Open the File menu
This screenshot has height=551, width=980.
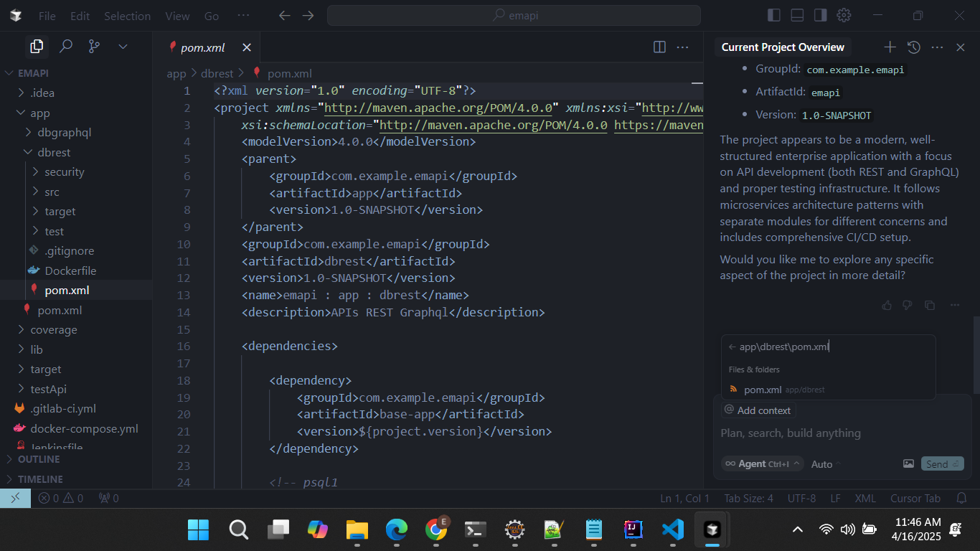tap(47, 16)
